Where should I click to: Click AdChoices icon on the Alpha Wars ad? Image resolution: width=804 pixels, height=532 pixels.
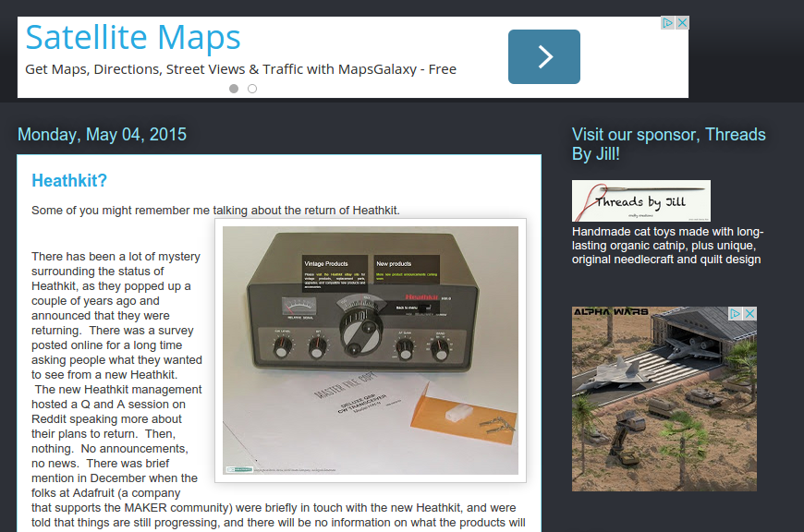(736, 314)
